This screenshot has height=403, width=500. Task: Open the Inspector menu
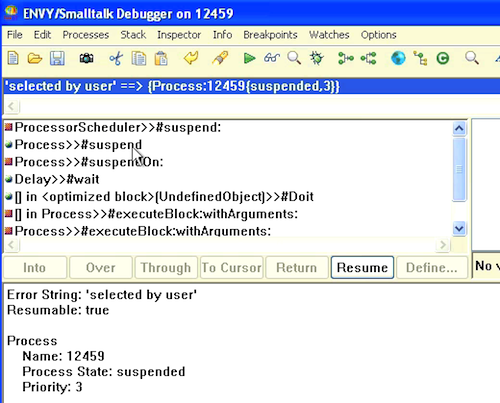(x=179, y=35)
